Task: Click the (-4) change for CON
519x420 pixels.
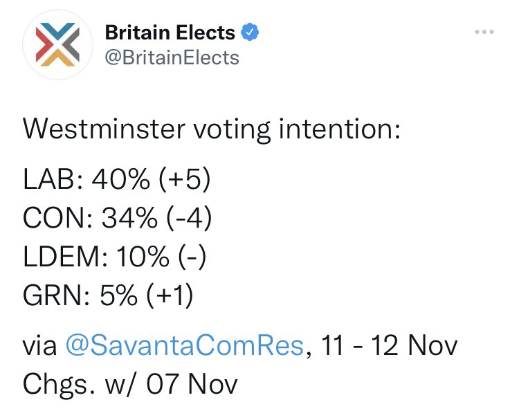Action: (189, 217)
